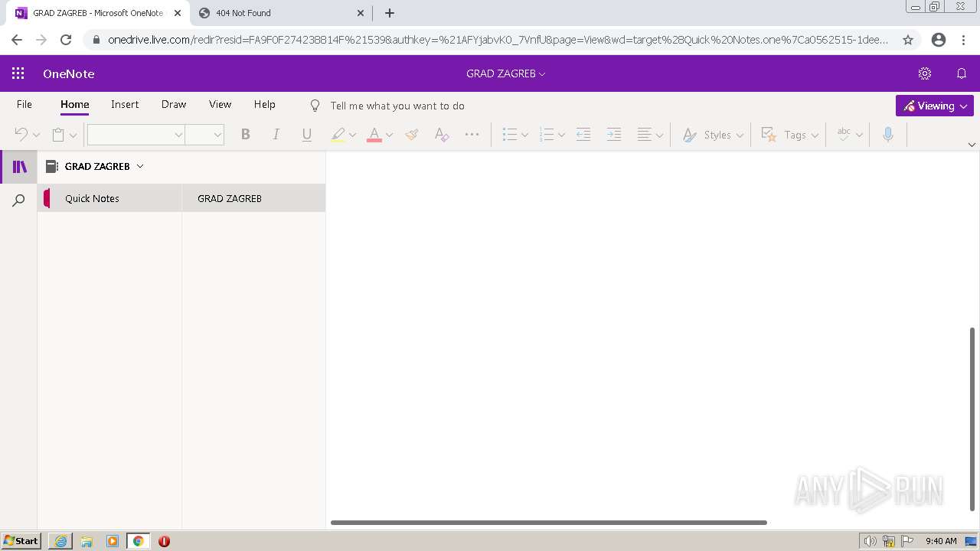This screenshot has width=980, height=551.
Task: Click the Format Painter icon
Action: pyautogui.click(x=412, y=135)
